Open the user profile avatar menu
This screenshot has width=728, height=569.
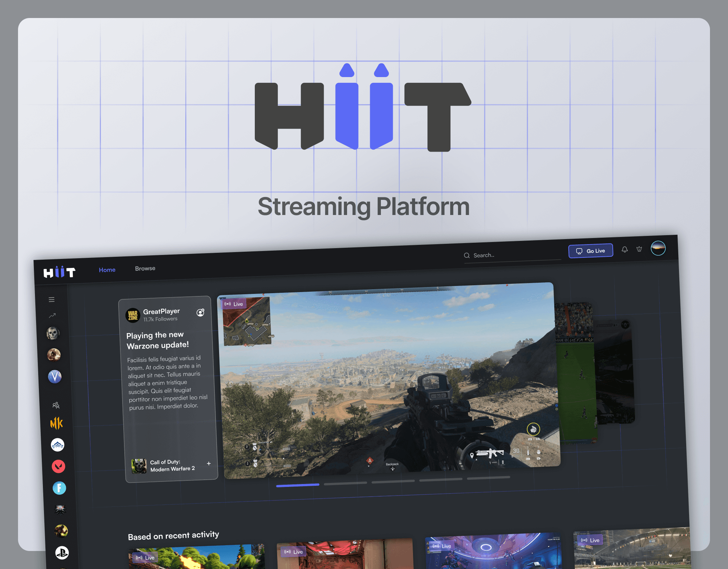pos(658,248)
